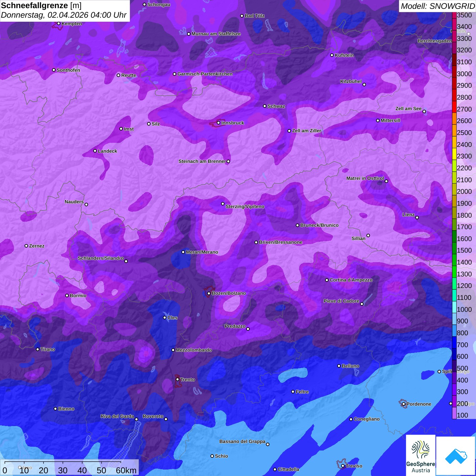Screen dimensions: 476x476
Task: Click the Bormio label
Action: tap(78, 295)
